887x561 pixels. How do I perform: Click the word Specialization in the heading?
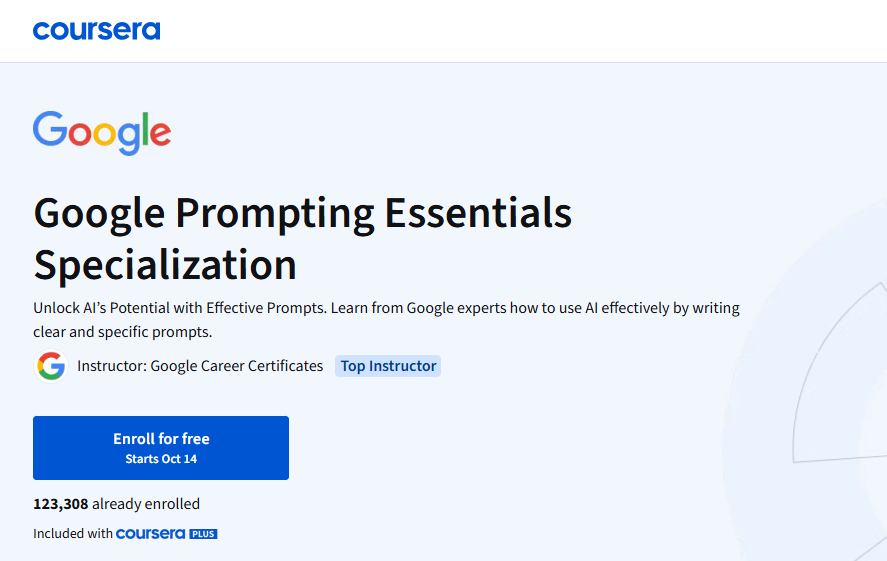[x=165, y=265]
